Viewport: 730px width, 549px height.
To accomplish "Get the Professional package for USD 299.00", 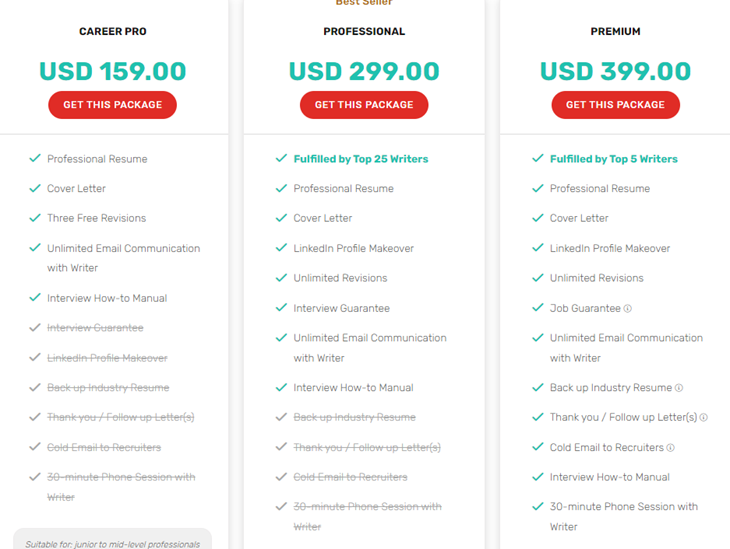I will [364, 105].
